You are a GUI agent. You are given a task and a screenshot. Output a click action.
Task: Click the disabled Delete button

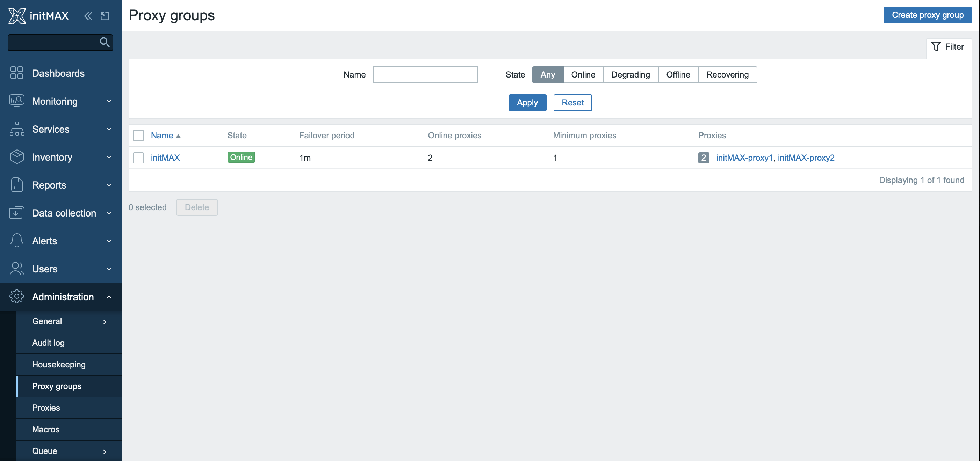(197, 207)
